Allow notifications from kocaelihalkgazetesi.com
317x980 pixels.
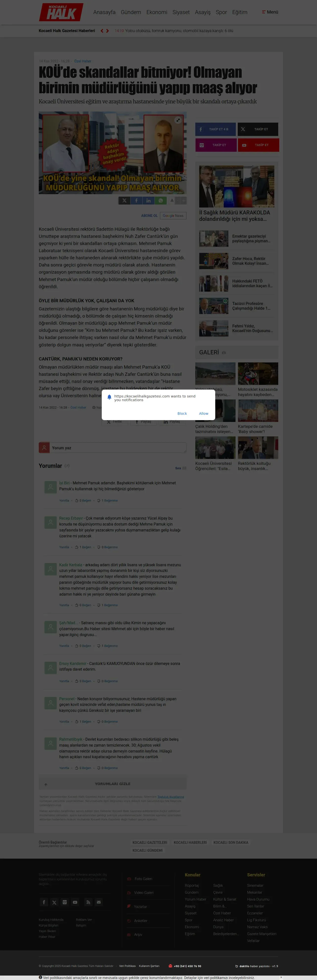click(204, 414)
